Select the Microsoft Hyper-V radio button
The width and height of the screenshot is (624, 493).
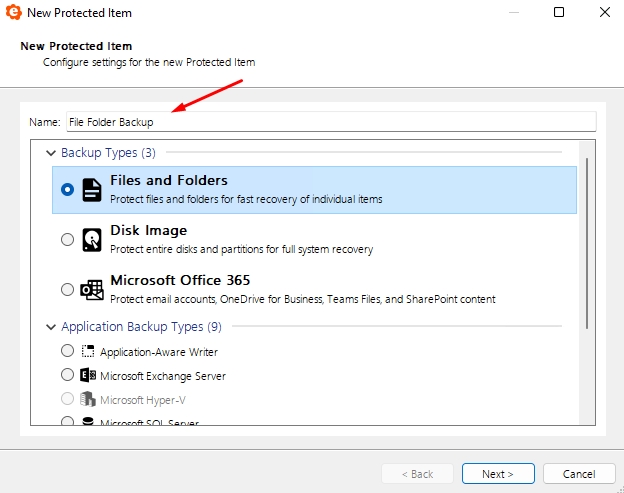click(67, 399)
